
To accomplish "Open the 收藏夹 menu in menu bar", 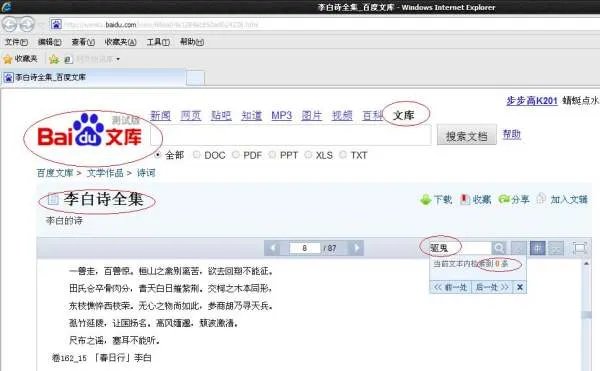I will click(x=121, y=42).
